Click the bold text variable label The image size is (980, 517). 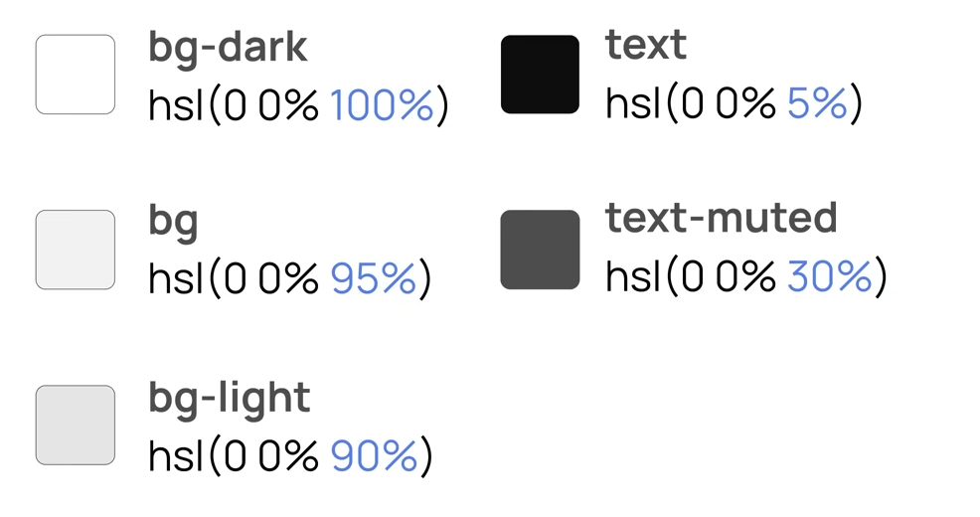[x=645, y=45]
